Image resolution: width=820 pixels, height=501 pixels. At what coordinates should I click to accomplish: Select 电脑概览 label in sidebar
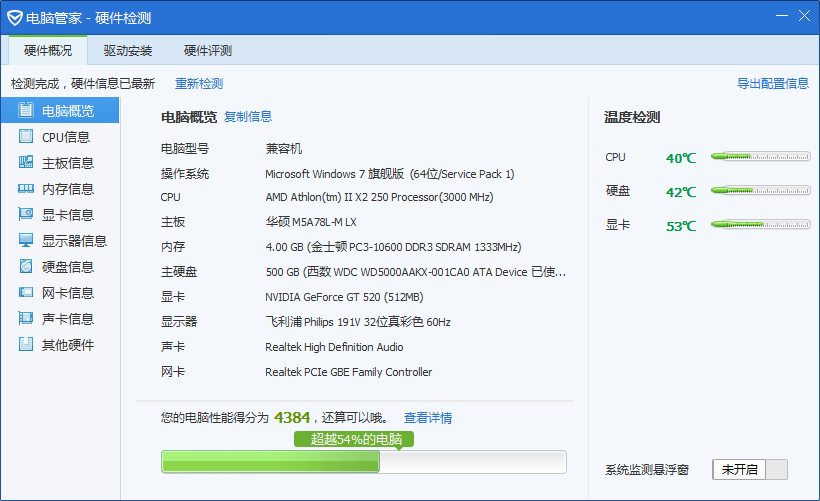[67, 111]
